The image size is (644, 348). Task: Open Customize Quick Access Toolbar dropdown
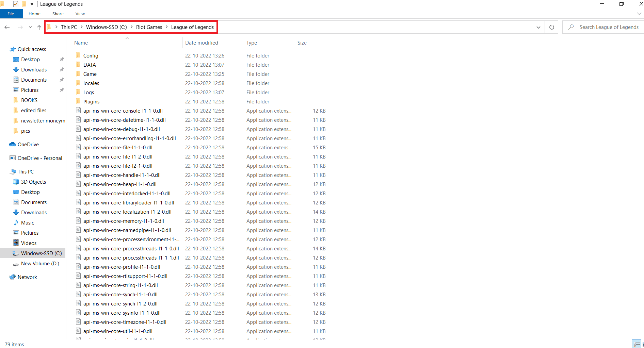[x=32, y=4]
